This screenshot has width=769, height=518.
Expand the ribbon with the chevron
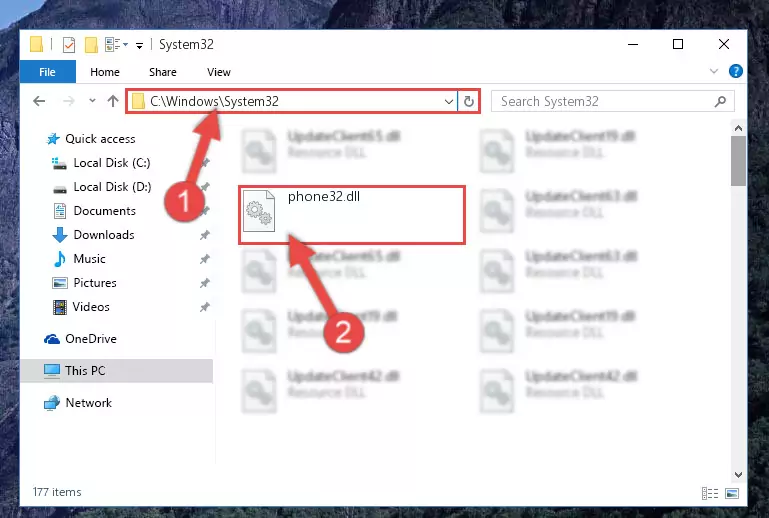(714, 71)
